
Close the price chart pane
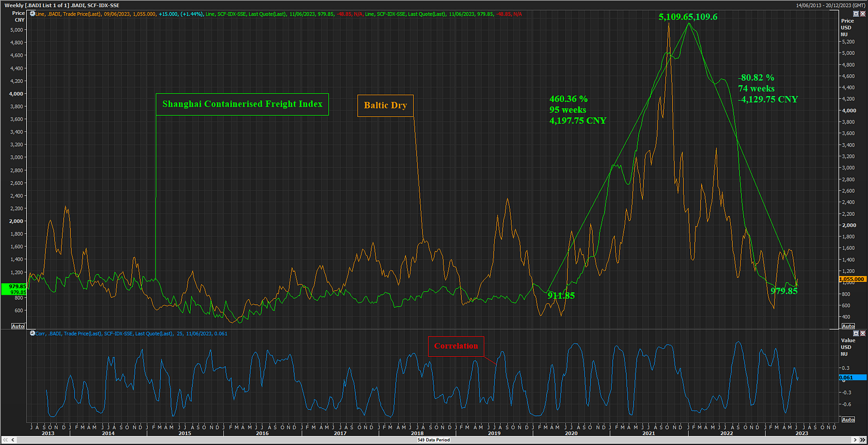tap(863, 14)
